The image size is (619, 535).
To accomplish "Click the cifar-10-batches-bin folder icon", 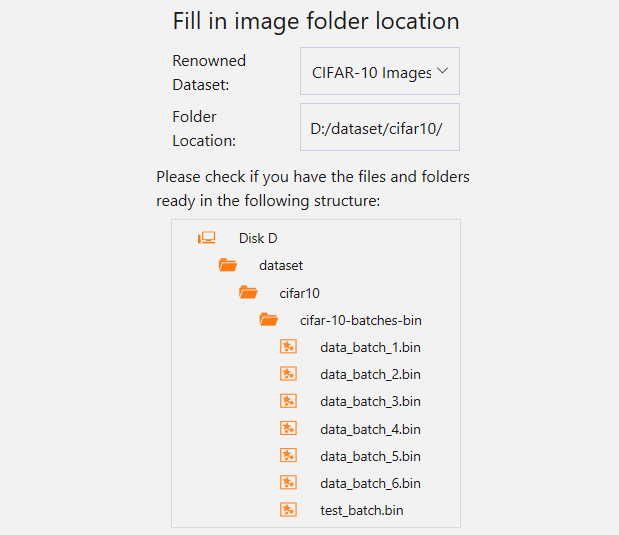I will pos(269,319).
